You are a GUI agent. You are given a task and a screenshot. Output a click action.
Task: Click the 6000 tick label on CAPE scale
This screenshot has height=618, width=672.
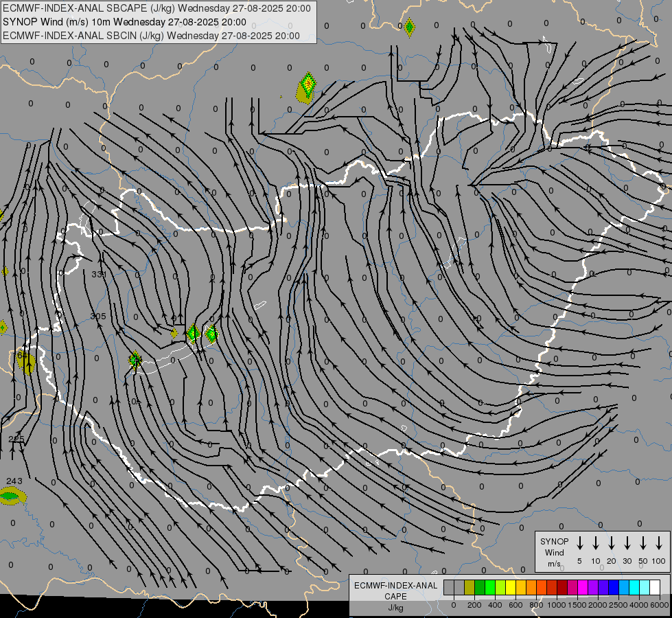(x=659, y=605)
